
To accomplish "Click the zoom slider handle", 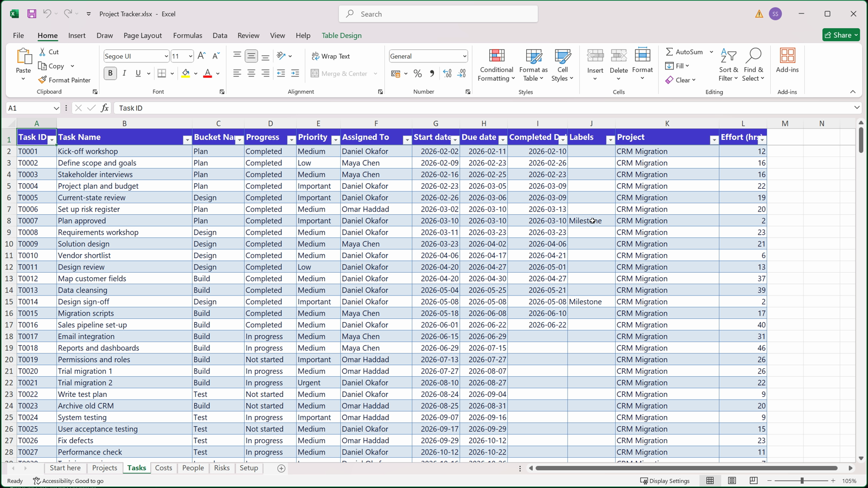I will (x=802, y=481).
